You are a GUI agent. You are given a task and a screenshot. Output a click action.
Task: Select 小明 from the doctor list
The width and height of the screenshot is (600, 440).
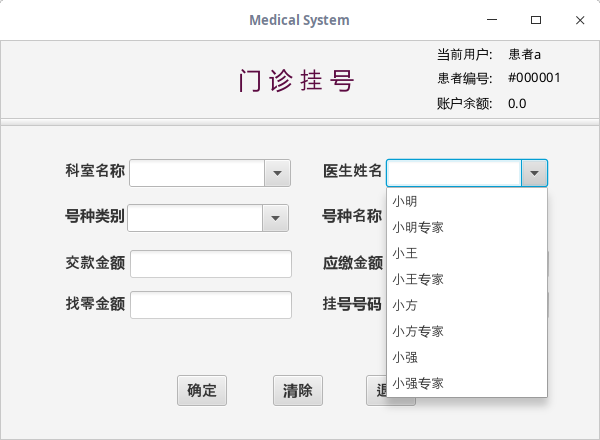tap(405, 201)
